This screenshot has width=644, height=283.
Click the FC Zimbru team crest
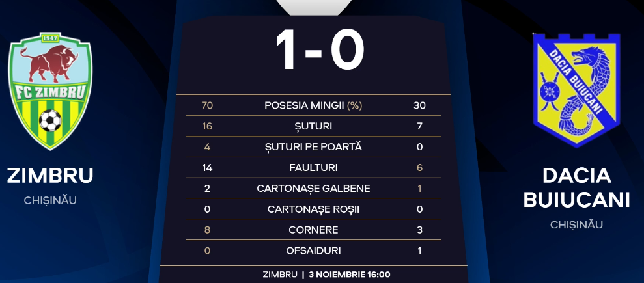(50, 91)
